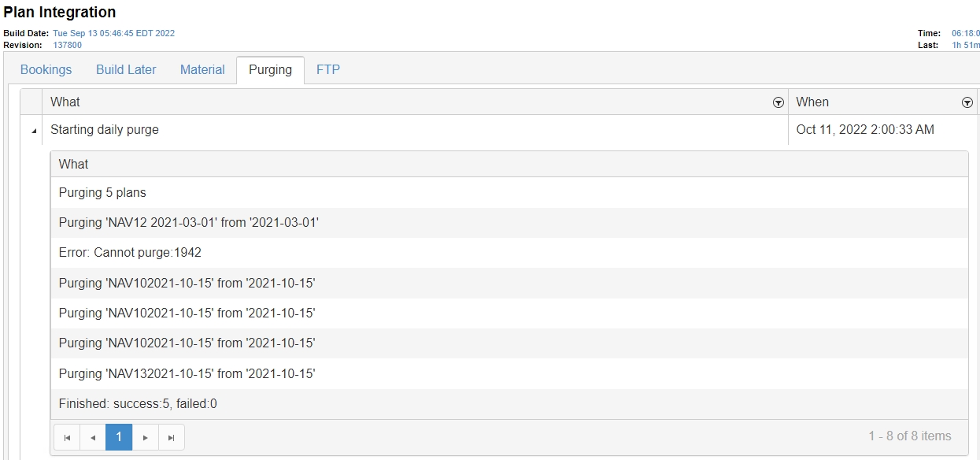Viewport: 980px width, 460px height.
Task: Open the Build Later tab
Action: pos(126,70)
